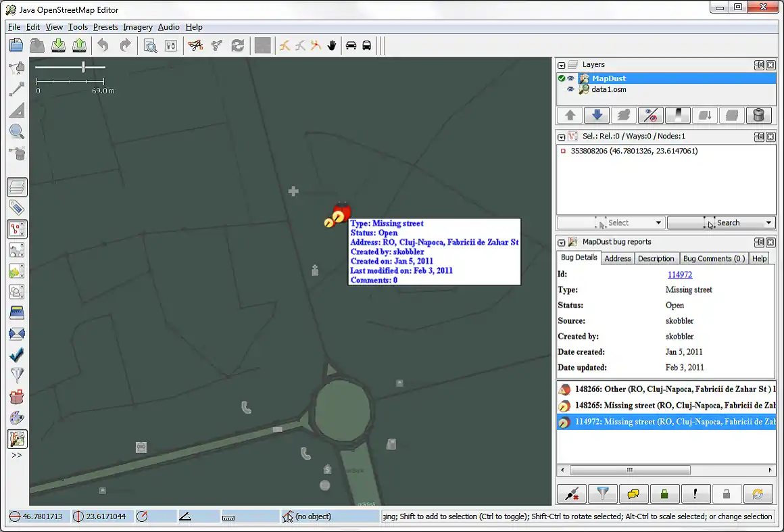
Task: Upload changes to OpenStreetMap
Action: tap(80, 45)
